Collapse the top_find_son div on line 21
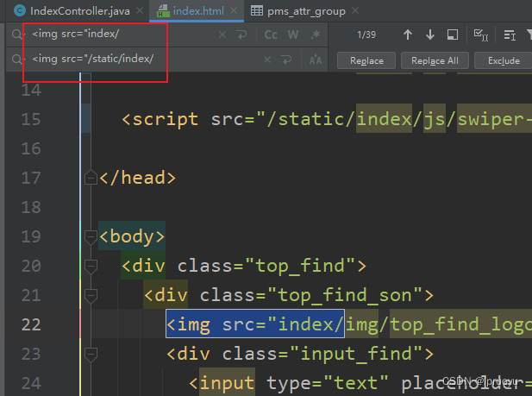The height and width of the screenshot is (396, 532). tap(91, 295)
